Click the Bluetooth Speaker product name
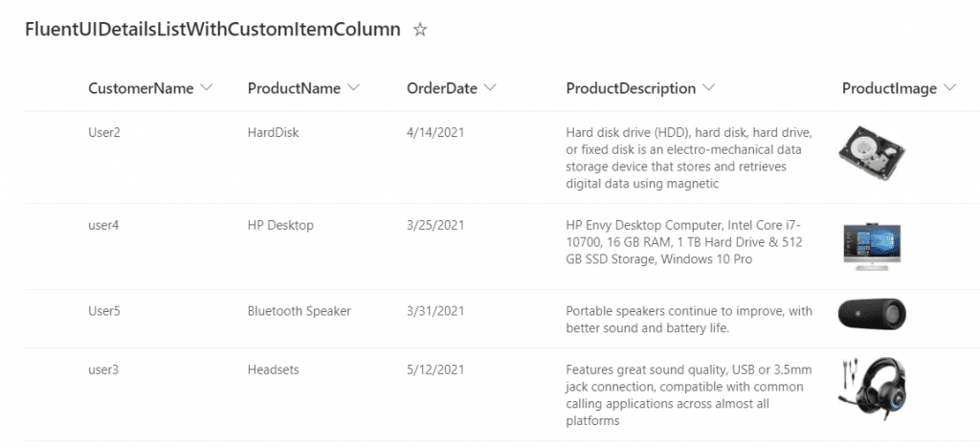Screen dimensions: 980x448 tap(300, 310)
